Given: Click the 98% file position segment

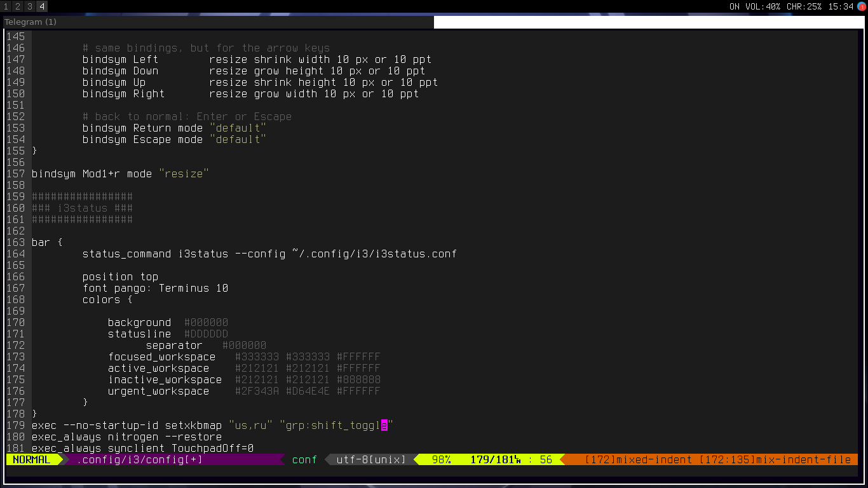Looking at the screenshot, I should click(441, 459).
